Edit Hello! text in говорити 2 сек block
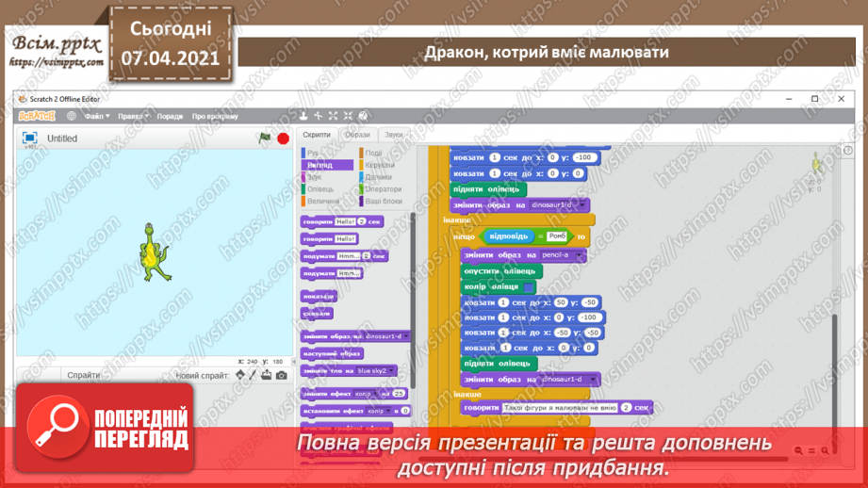Screen dimensions: 868x488 pos(345,221)
